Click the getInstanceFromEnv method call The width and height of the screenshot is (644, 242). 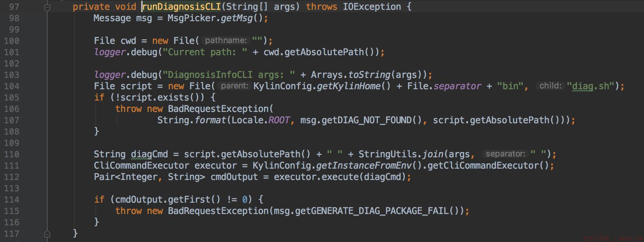coord(364,166)
